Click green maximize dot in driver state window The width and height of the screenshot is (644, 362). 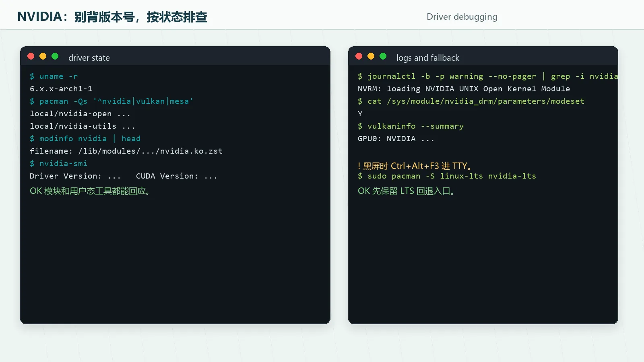coord(55,56)
